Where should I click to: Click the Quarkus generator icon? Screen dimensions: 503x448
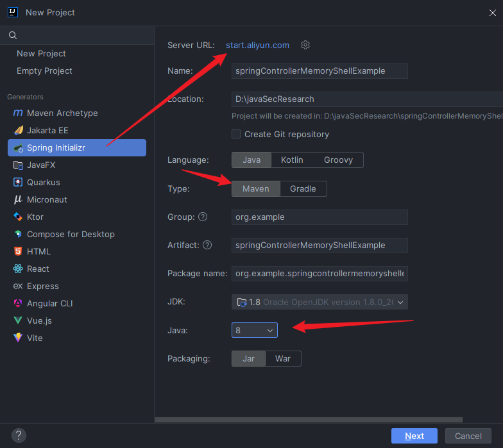point(18,182)
